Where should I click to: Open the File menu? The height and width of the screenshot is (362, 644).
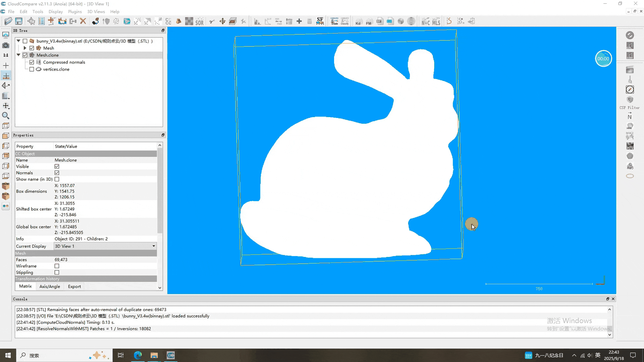point(11,11)
